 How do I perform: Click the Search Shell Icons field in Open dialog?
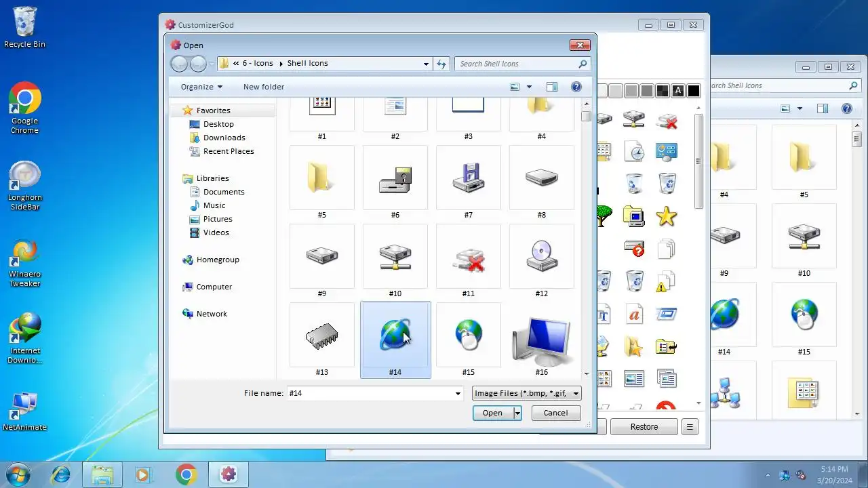(x=522, y=64)
